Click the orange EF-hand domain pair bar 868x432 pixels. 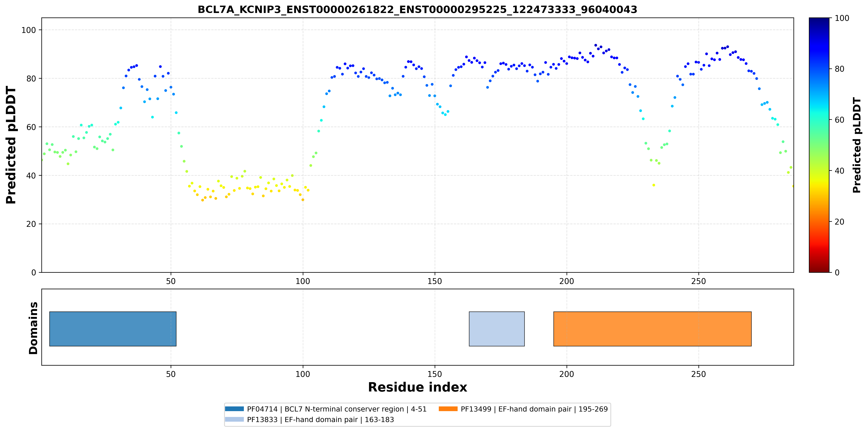point(652,329)
